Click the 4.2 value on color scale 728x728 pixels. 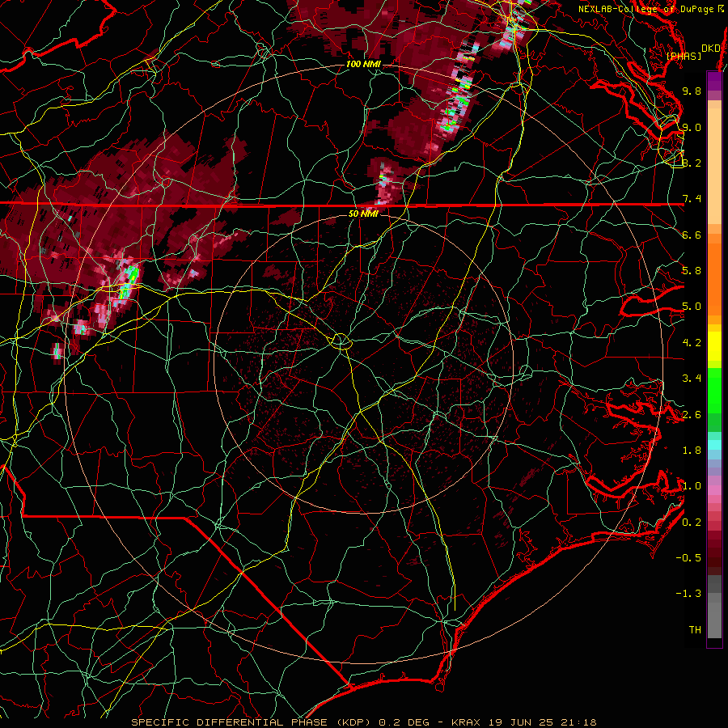click(692, 343)
